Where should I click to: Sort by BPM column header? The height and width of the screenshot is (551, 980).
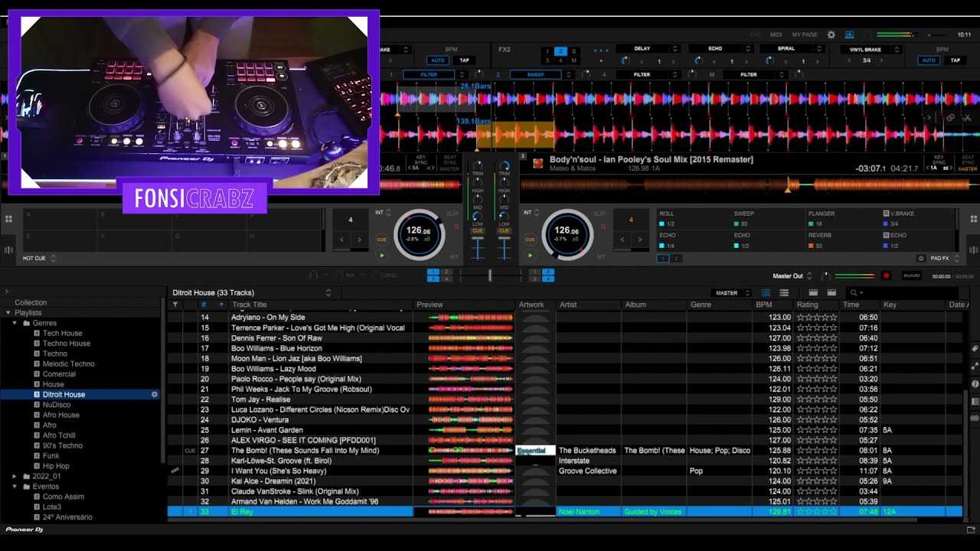coord(773,305)
